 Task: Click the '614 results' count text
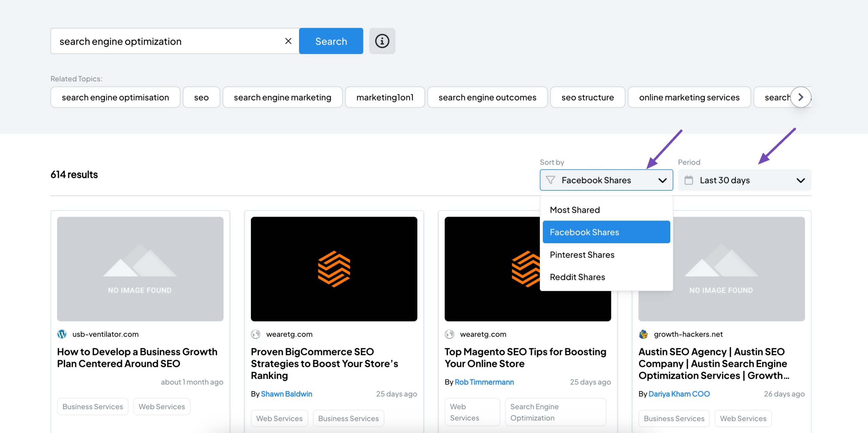(74, 174)
